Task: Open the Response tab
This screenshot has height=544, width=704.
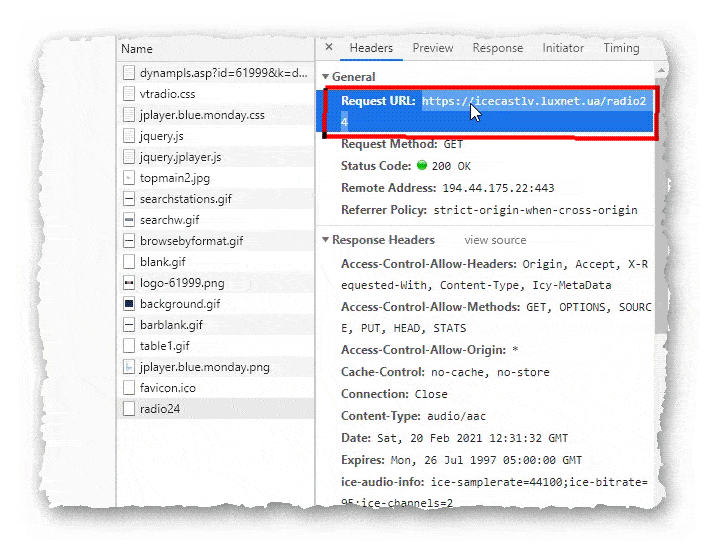Action: click(x=497, y=48)
